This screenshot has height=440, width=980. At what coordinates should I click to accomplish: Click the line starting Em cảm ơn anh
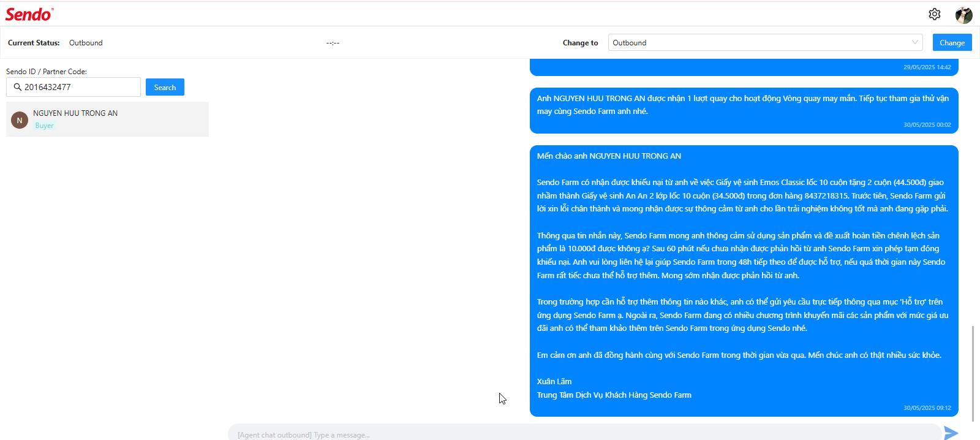[x=739, y=355]
